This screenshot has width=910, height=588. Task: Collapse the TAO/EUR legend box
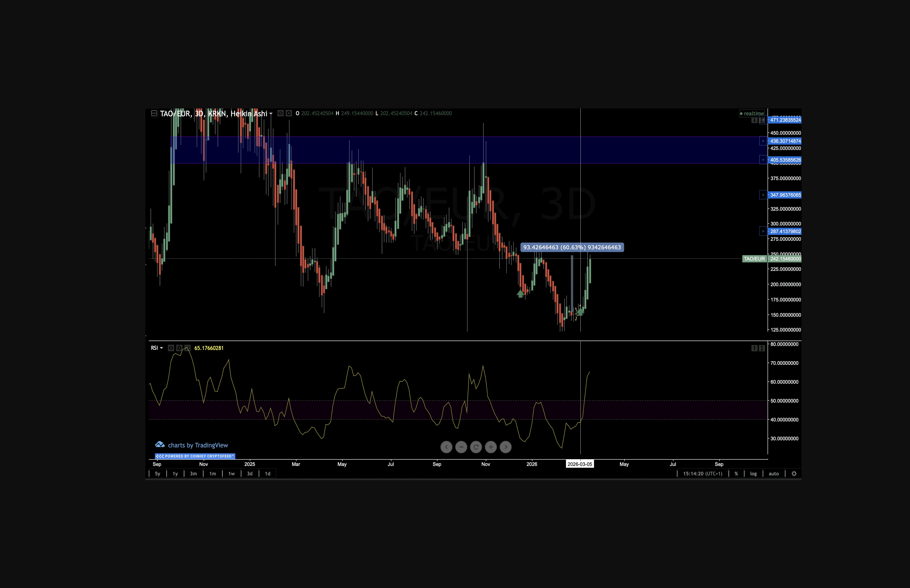154,113
